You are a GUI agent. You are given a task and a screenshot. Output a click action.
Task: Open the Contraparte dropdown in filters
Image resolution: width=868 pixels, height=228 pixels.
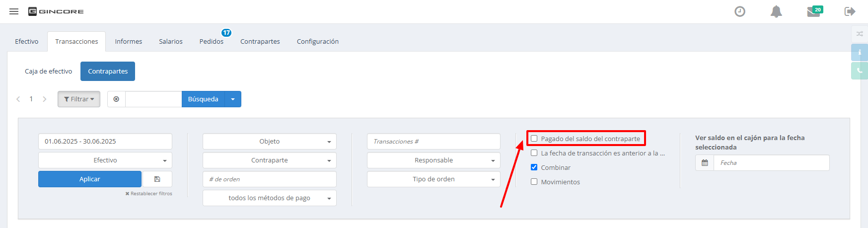[270, 160]
